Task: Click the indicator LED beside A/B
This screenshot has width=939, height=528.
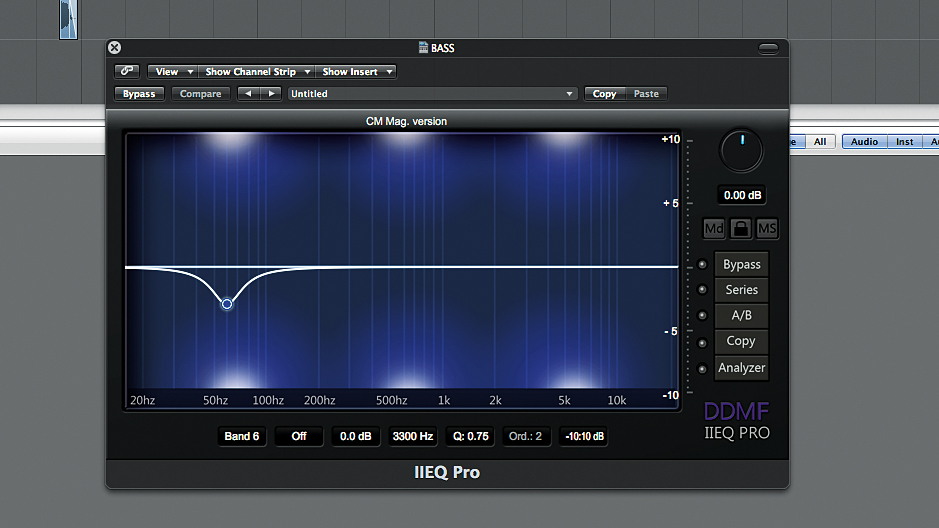Action: (702, 315)
